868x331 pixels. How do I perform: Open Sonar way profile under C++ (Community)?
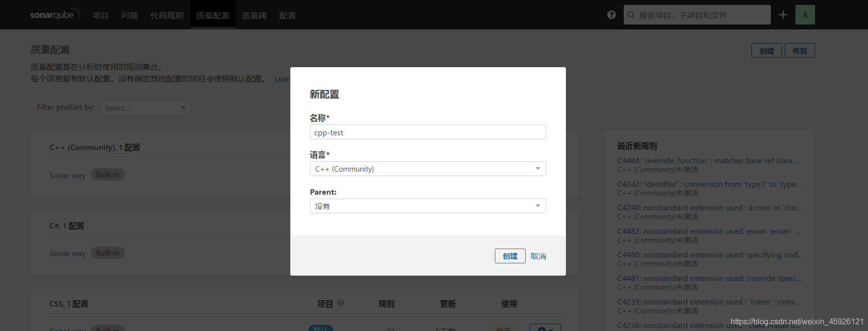click(x=68, y=175)
